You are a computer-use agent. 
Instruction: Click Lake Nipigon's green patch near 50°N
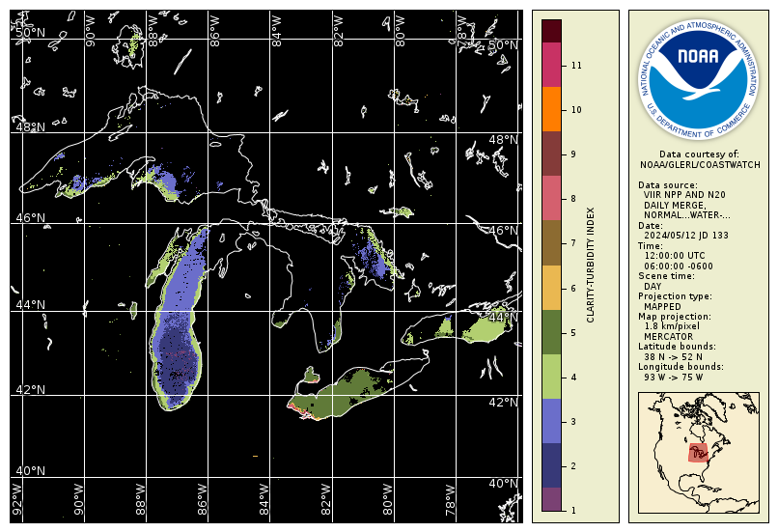tap(134, 44)
